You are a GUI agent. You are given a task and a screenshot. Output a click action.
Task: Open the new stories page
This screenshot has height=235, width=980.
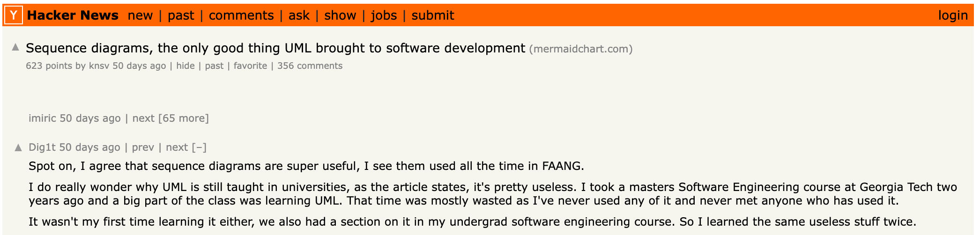click(x=140, y=15)
